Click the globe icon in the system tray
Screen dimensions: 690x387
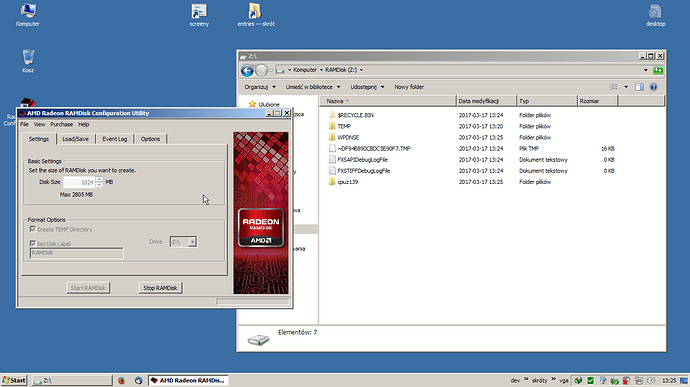pos(578,380)
